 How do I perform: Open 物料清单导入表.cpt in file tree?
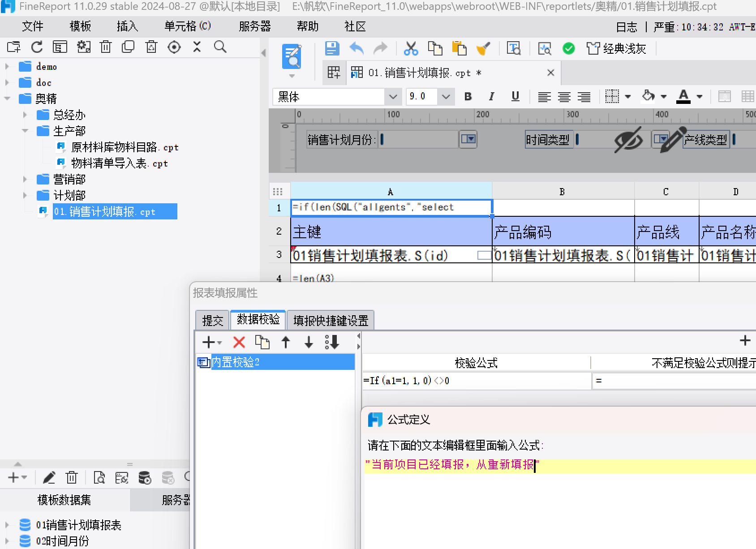point(119,163)
